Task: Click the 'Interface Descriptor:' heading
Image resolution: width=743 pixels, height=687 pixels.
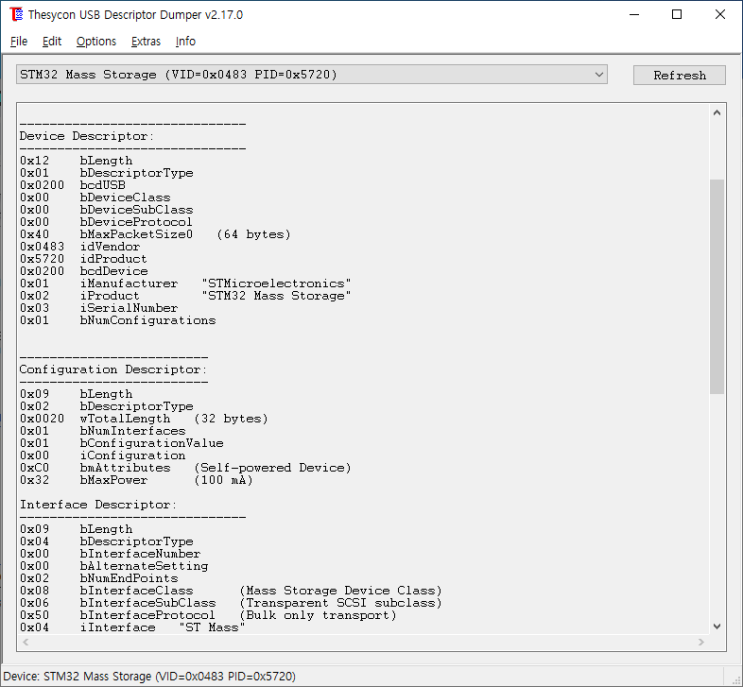Action: [x=98, y=505]
